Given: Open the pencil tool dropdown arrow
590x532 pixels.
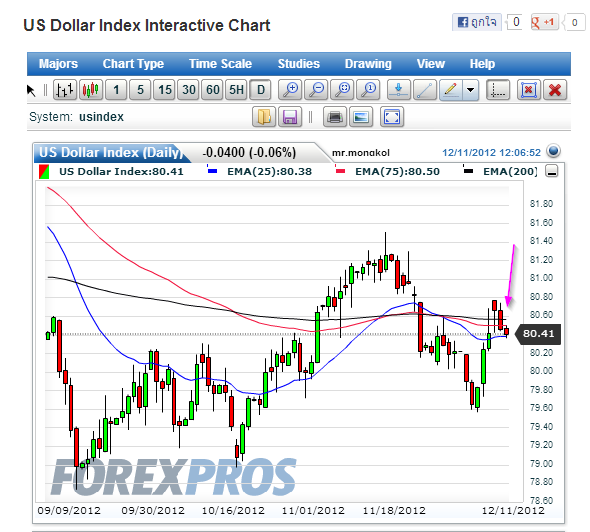Looking at the screenshot, I should pos(470,90).
